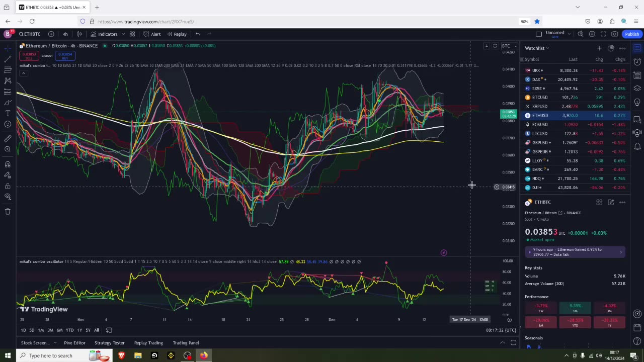644x362 pixels.
Task: Open the Strategy Tester tab
Action: pos(109,343)
